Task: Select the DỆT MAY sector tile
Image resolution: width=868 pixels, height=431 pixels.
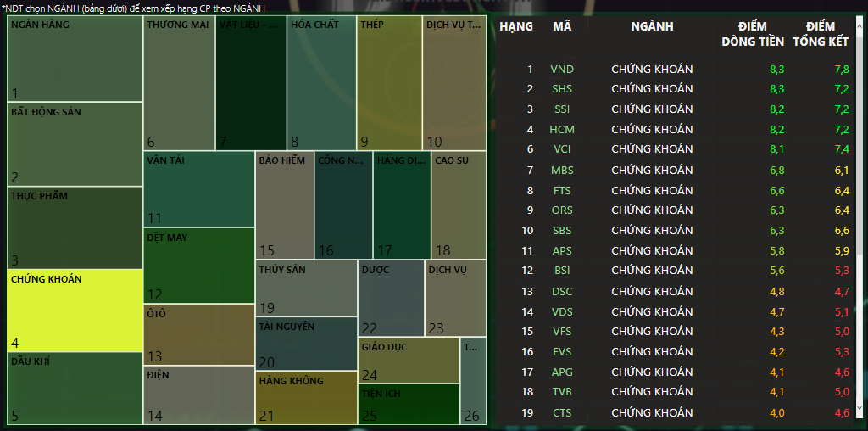Action: coord(199,266)
